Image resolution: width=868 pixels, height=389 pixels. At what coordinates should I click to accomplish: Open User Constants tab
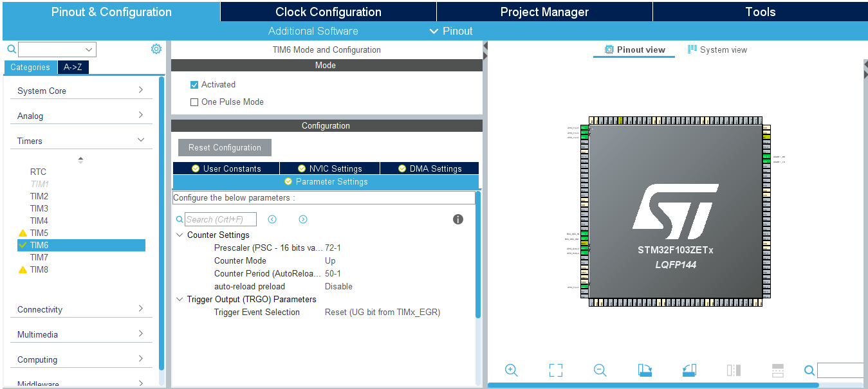pos(226,168)
